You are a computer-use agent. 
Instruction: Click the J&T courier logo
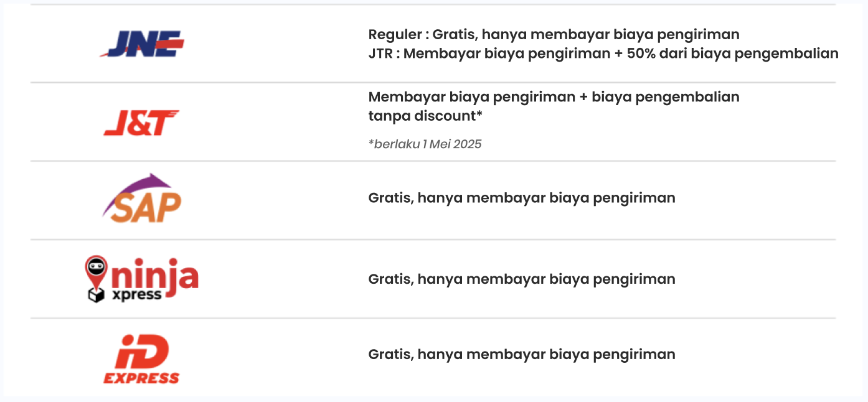[141, 123]
